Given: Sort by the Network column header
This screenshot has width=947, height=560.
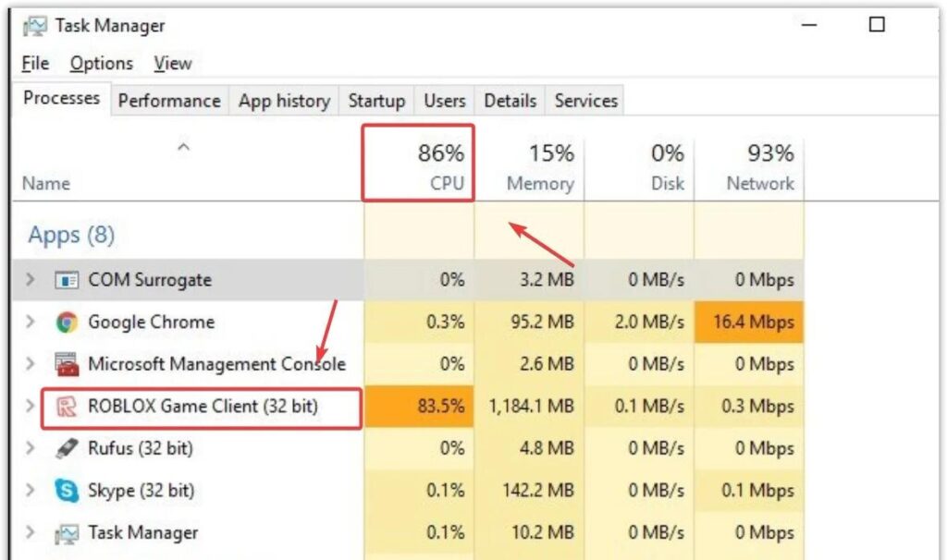Looking at the screenshot, I should click(749, 169).
